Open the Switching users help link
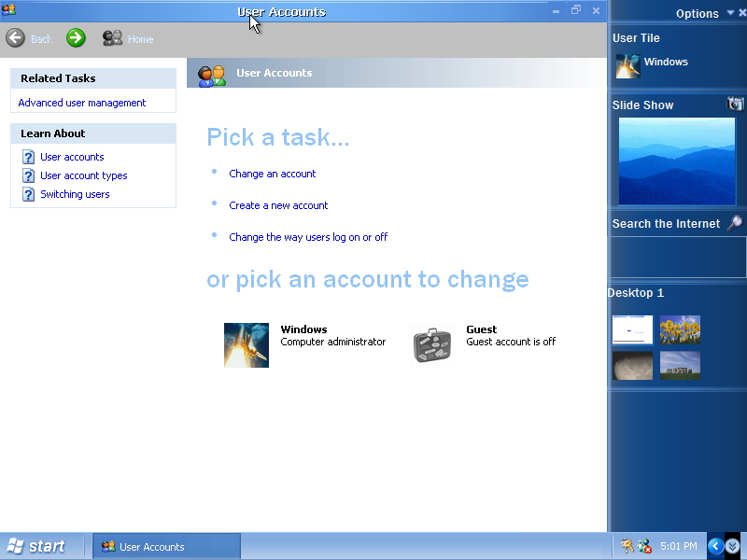Screen dimensions: 747x560 (x=75, y=194)
